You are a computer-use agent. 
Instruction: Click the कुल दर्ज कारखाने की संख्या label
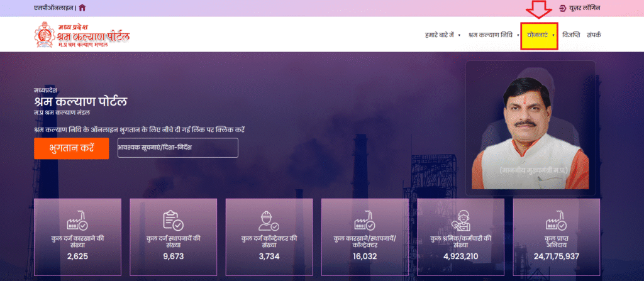point(77,241)
